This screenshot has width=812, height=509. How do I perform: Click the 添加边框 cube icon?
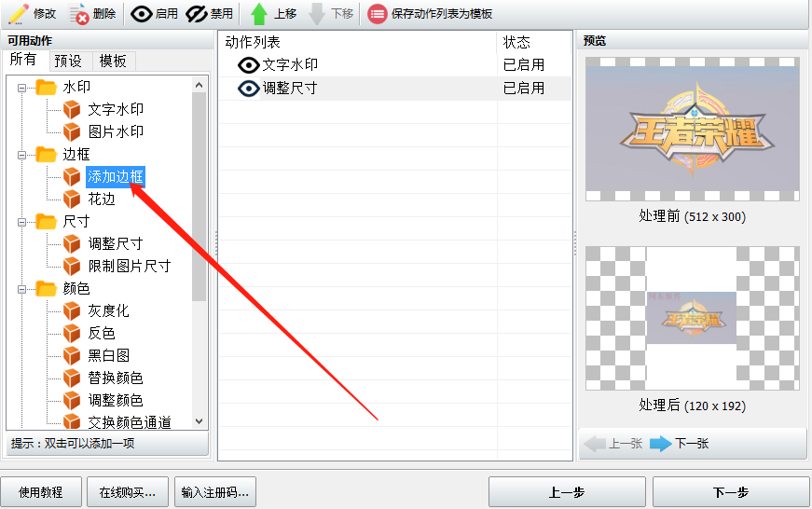coord(72,176)
